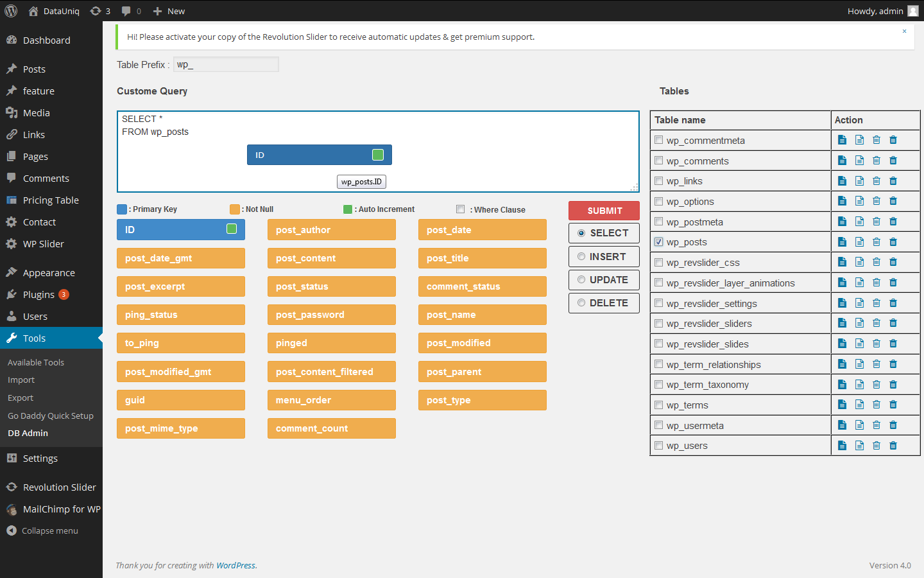Click the comments bubble icon in admin bar

pyautogui.click(x=126, y=11)
